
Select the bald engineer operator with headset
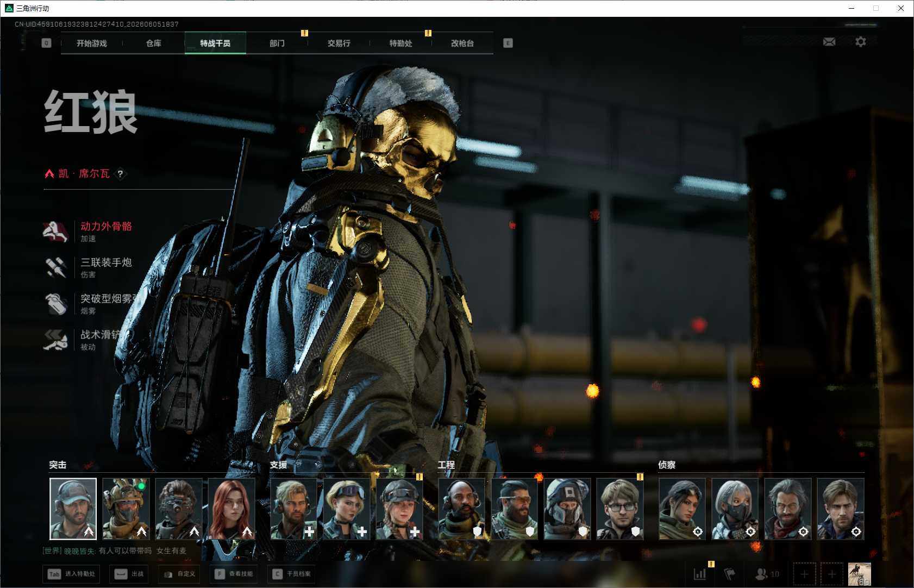click(x=462, y=509)
